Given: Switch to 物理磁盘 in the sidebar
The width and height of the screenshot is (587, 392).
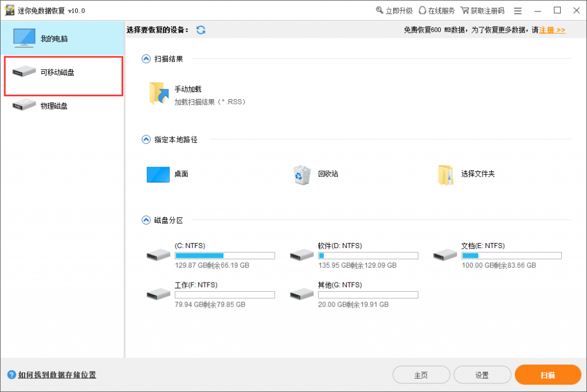Looking at the screenshot, I should tap(62, 106).
